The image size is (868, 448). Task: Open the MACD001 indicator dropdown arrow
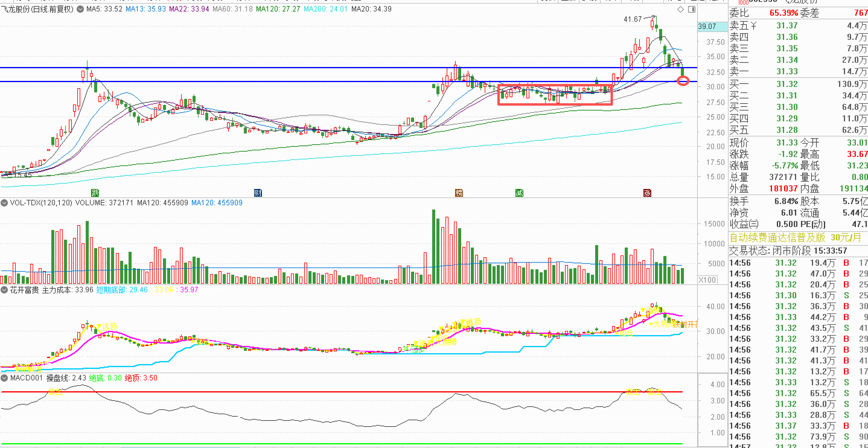[x=5, y=378]
